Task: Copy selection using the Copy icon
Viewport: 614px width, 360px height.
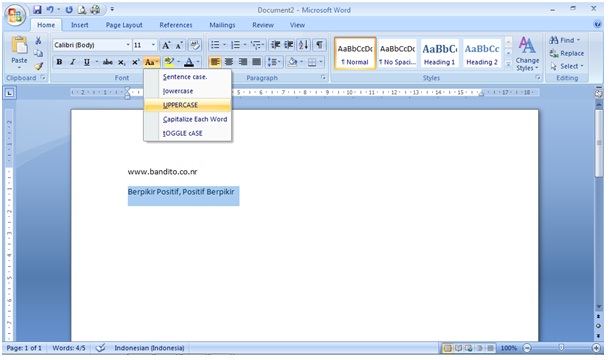Action: pos(38,53)
